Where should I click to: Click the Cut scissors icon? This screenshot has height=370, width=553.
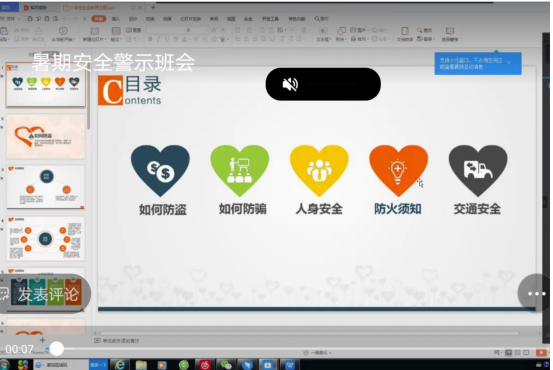tap(17, 30)
